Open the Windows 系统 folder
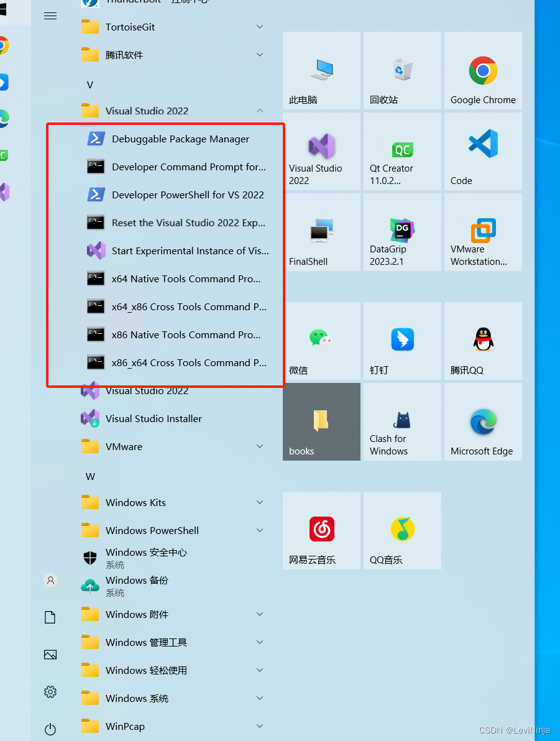The width and height of the screenshot is (560, 741). pyautogui.click(x=173, y=698)
